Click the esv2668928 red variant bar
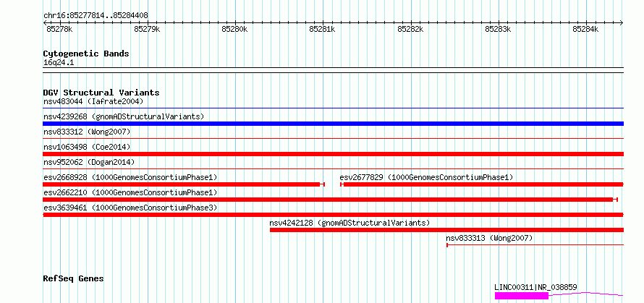Viewport: 644px width, 303px height. coord(184,184)
